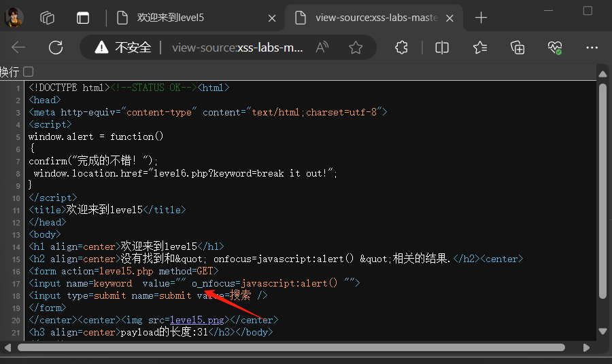Click the 不安全 security warning indicator
This screenshot has width=612, height=364.
123,48
